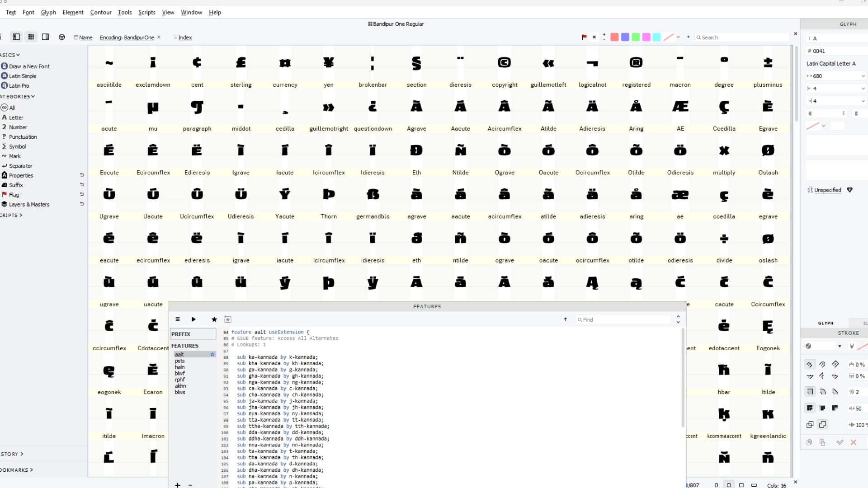Add a new feature with the plus button
This screenshot has height=488, width=868.
pos(177,484)
